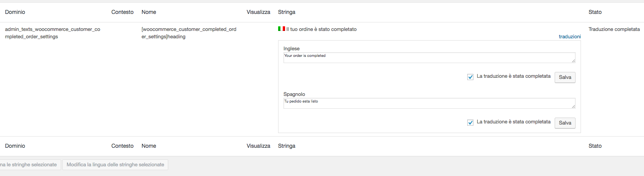Click the Stringa column label in table footer

pos(287,146)
